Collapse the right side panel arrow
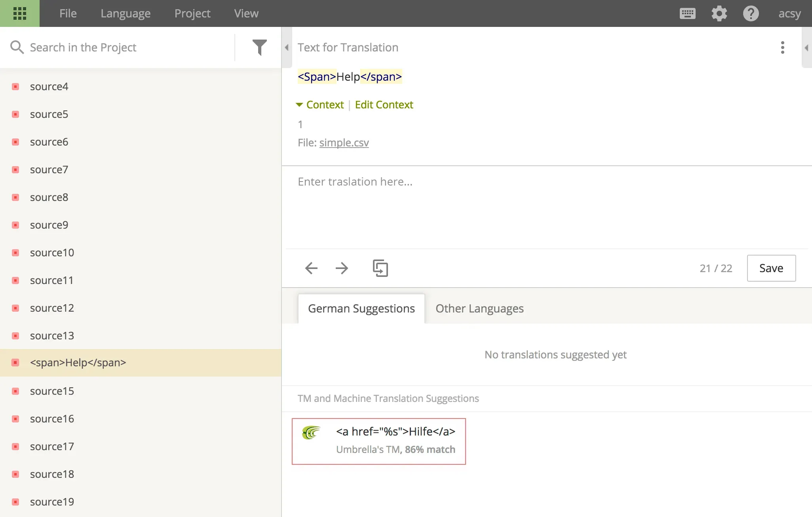The width and height of the screenshot is (812, 517). [806, 47]
